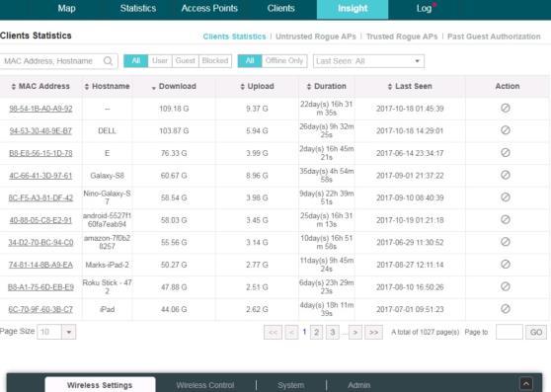Block client 98-54-1B-A0-A9-92

click(x=505, y=109)
